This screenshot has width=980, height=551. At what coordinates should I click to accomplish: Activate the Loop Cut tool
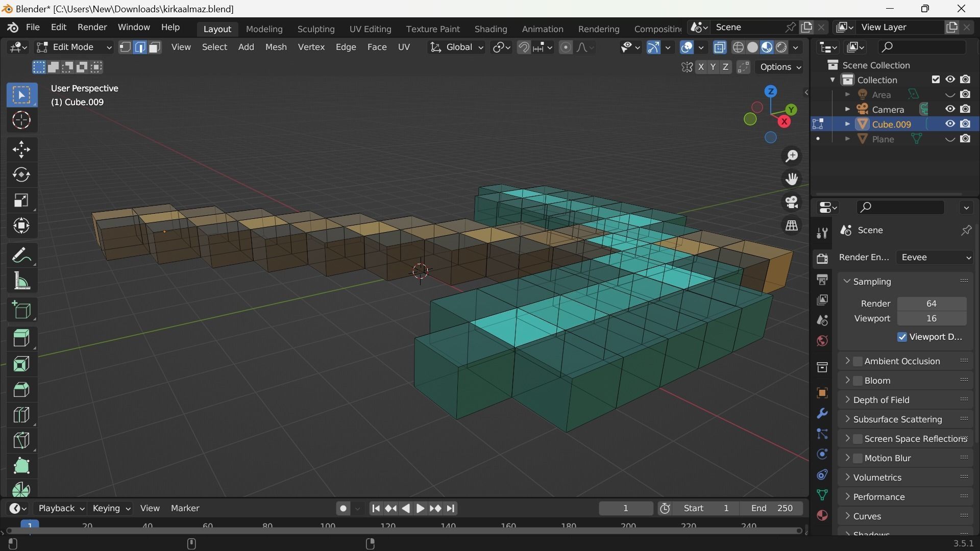click(21, 415)
